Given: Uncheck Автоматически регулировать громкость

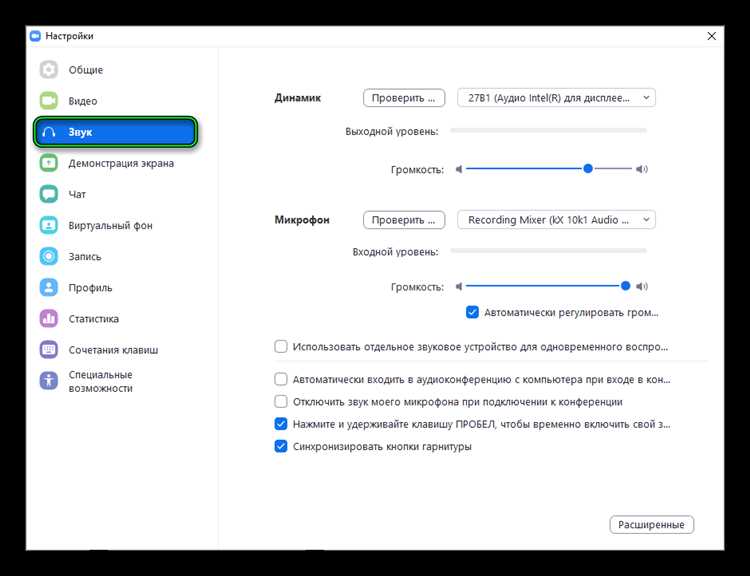Looking at the screenshot, I should [x=472, y=312].
